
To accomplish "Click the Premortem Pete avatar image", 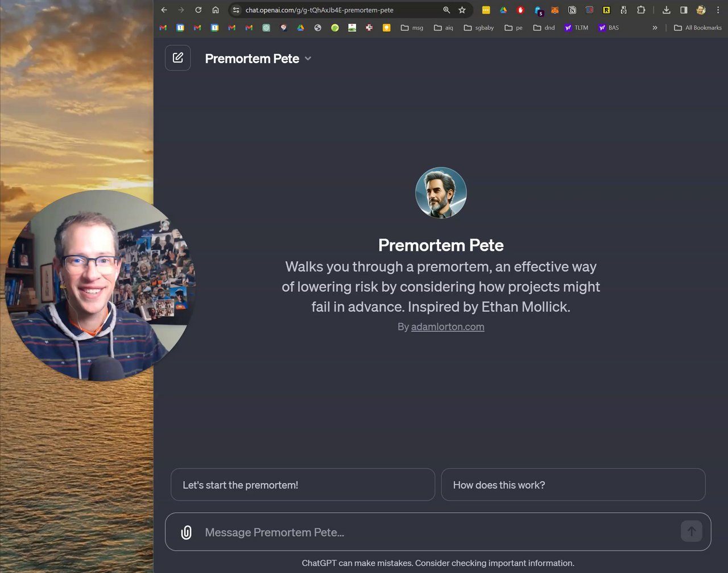I will [x=441, y=193].
